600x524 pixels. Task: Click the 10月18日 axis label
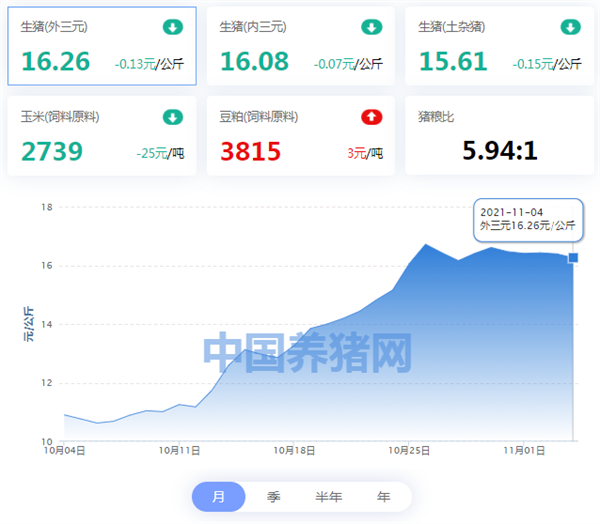(x=294, y=451)
